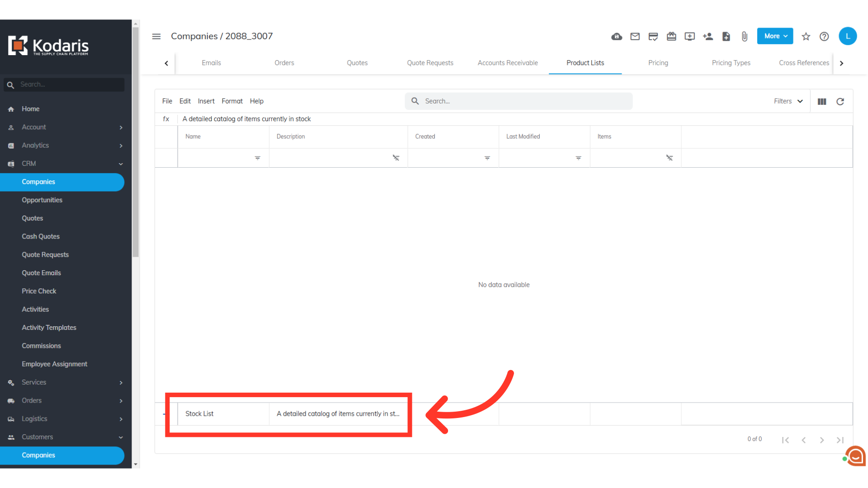
Task: Click the envelope email icon
Action: click(x=635, y=37)
